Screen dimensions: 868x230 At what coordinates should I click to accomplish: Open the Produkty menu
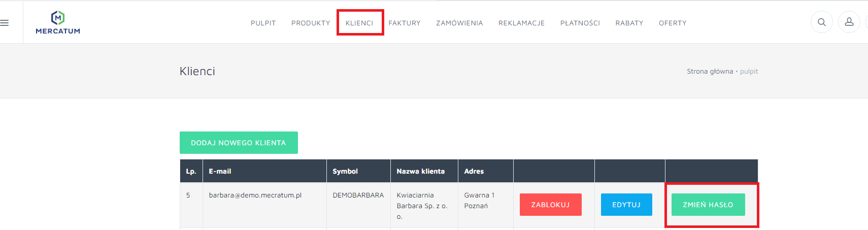[x=311, y=23]
